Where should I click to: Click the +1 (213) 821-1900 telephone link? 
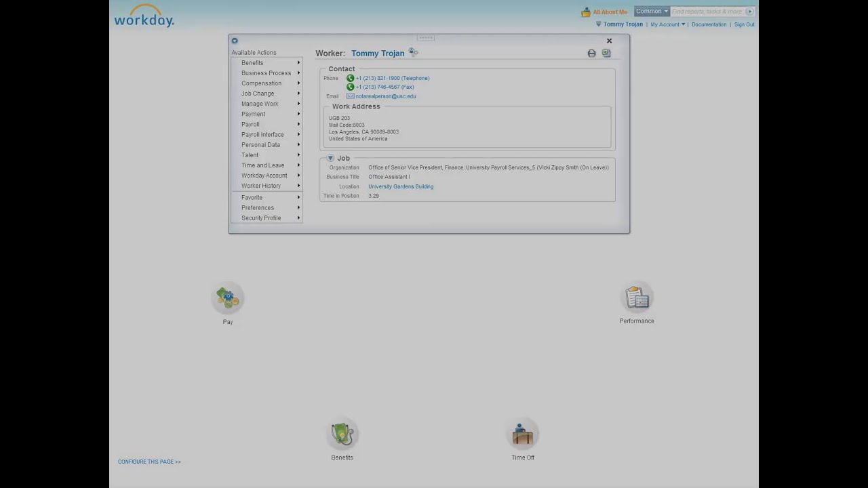[393, 78]
